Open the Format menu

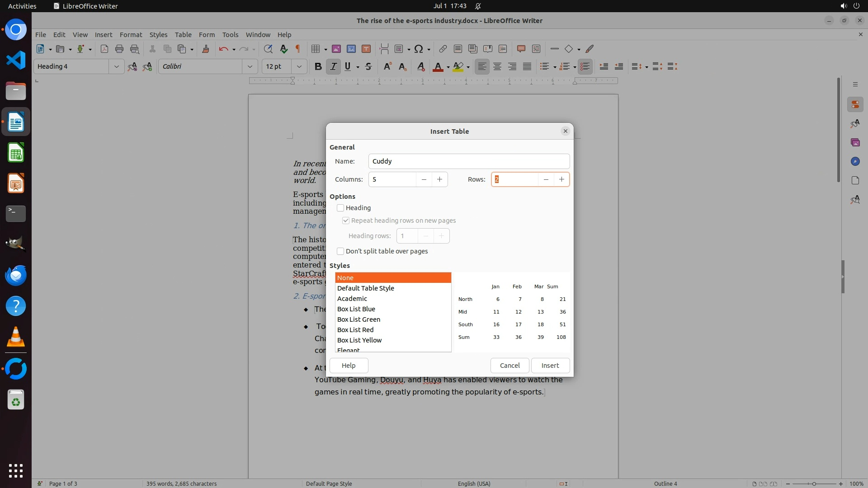point(131,34)
